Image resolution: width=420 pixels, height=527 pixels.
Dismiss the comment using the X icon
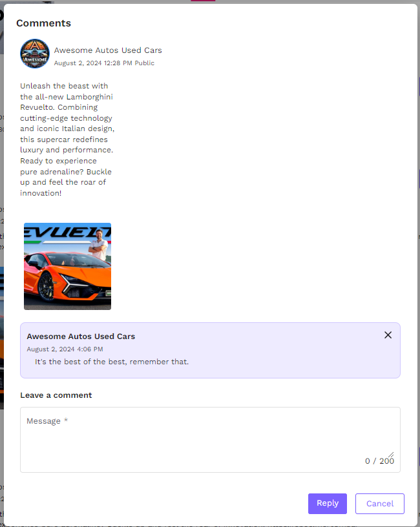point(388,335)
